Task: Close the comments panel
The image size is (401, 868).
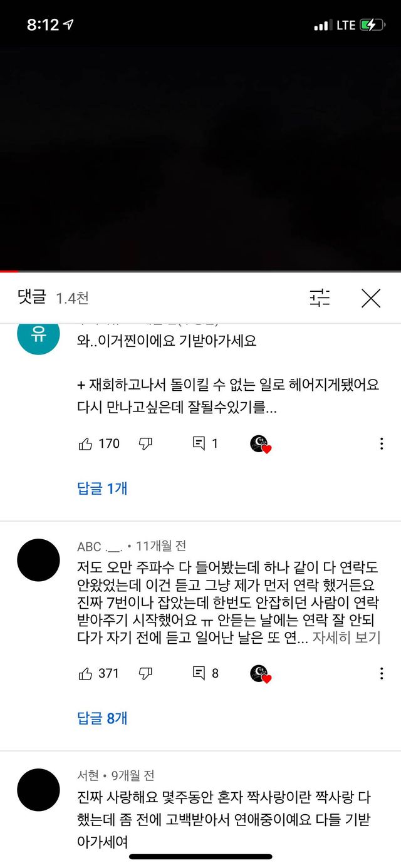Action: pos(371,298)
